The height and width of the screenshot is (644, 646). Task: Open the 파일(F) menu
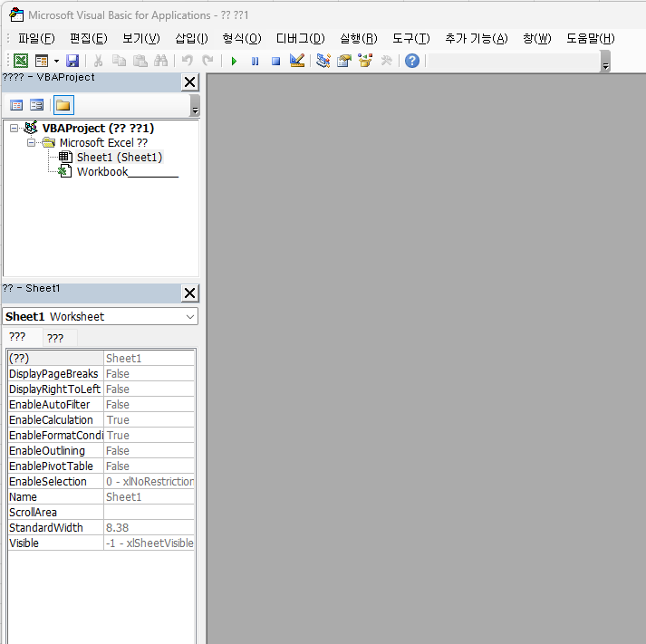tap(36, 39)
